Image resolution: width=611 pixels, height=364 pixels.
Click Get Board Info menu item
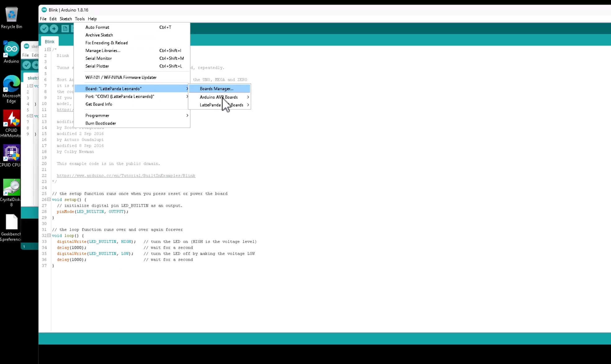(99, 104)
